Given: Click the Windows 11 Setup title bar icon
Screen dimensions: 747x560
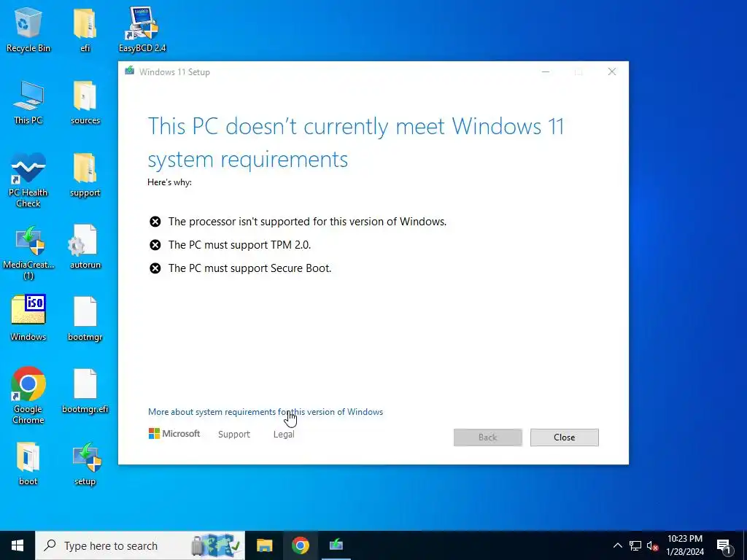Looking at the screenshot, I should [x=130, y=71].
